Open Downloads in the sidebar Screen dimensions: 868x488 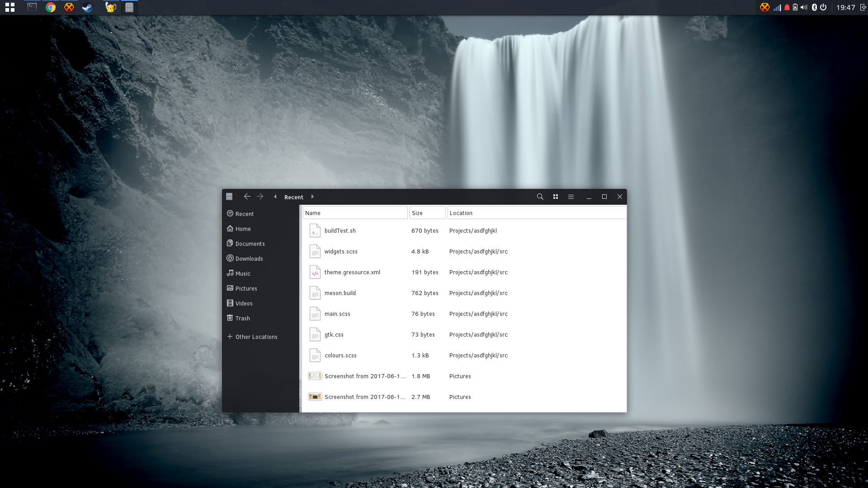[260, 258]
